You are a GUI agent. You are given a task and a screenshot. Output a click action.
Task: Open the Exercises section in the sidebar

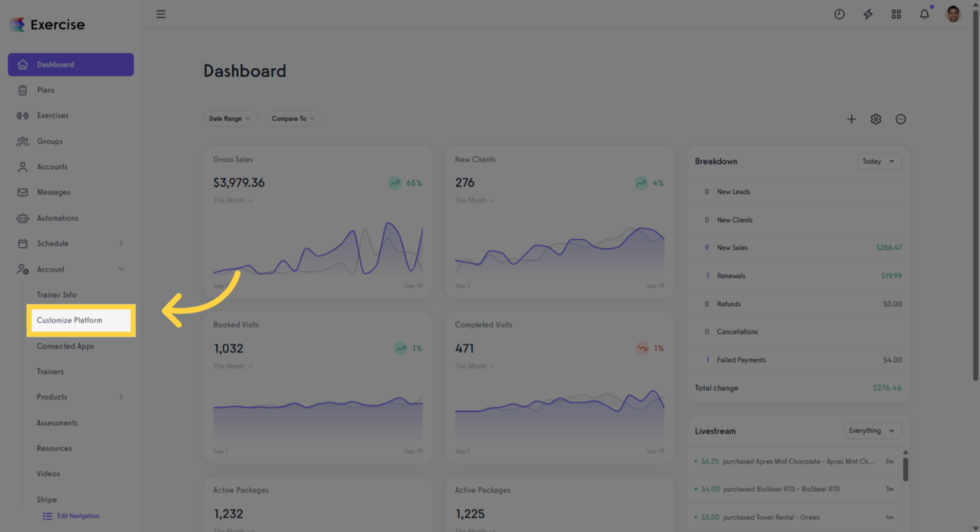point(22,115)
